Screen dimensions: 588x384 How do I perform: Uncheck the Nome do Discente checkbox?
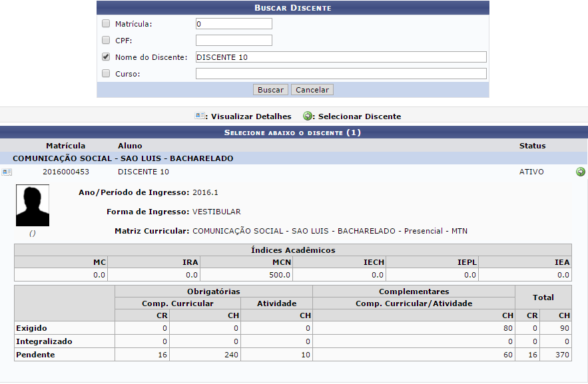tap(106, 57)
